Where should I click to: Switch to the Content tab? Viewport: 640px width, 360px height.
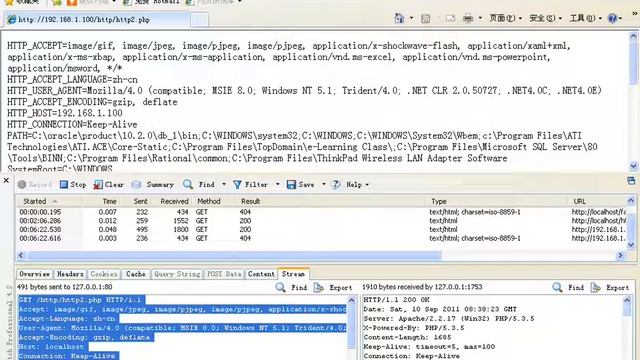click(x=261, y=274)
